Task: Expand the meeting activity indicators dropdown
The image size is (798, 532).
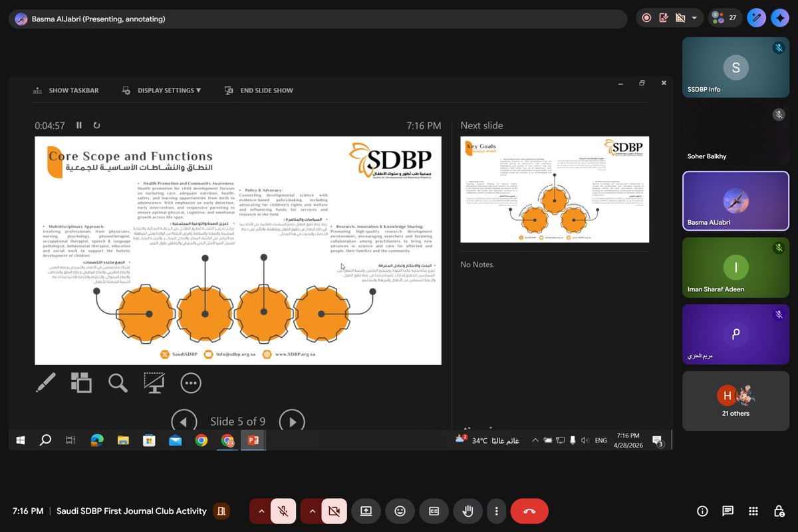Action: 694,18
